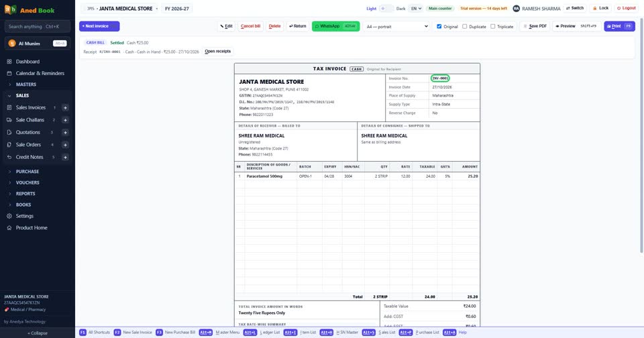The image size is (644, 338).
Task: Click the Alt+M Master Menu badge
Action: pos(206,332)
